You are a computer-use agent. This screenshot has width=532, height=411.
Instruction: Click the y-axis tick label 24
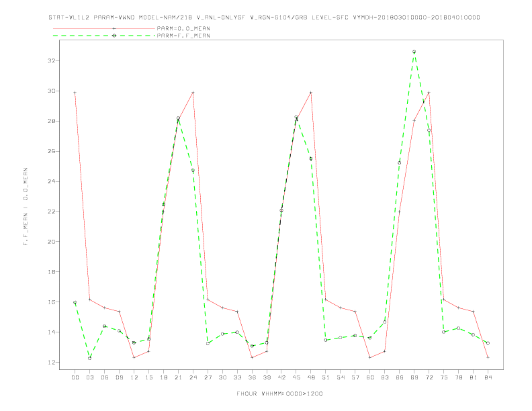[52, 181]
